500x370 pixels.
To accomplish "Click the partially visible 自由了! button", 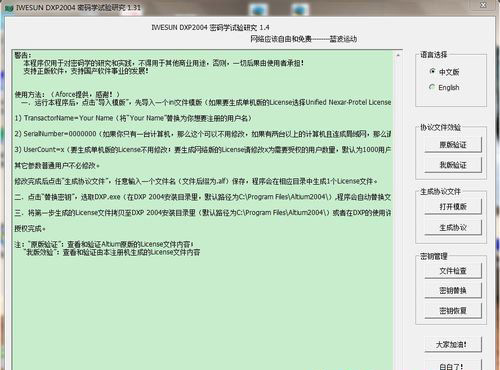I will 453,365.
